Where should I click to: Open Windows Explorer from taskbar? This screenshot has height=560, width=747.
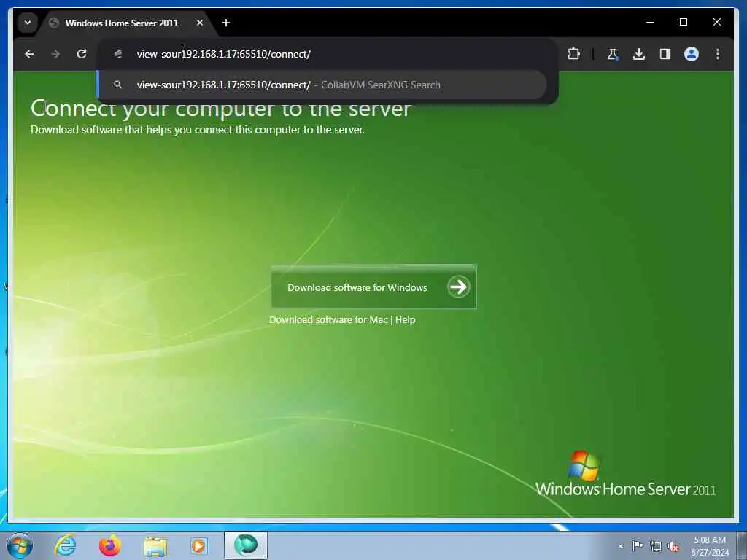point(155,546)
